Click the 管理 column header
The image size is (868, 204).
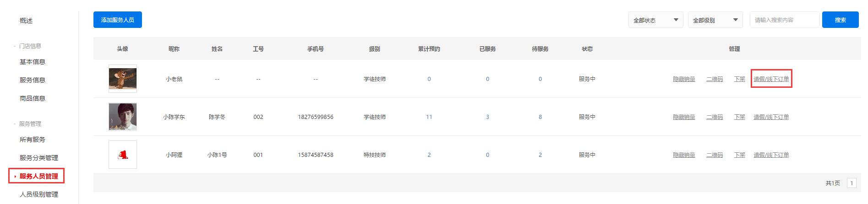[x=735, y=49]
